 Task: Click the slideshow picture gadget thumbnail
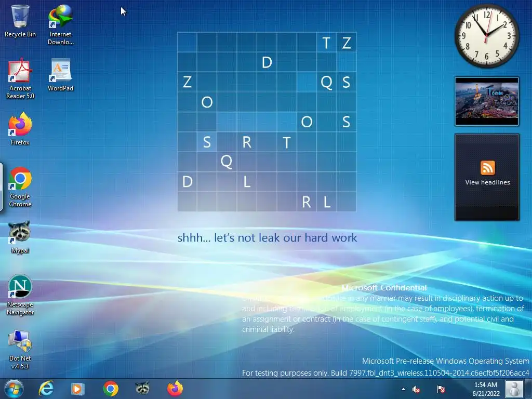[x=486, y=101]
